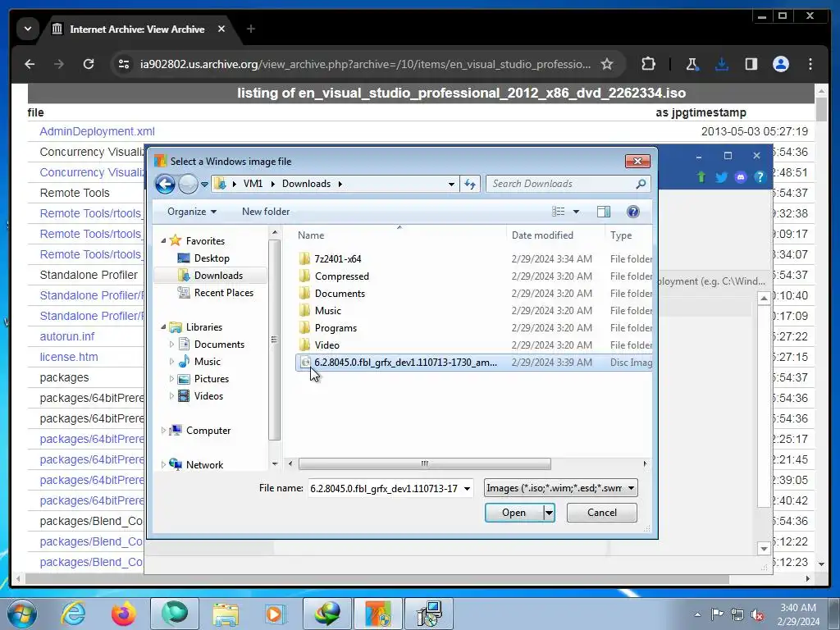Click New folder button

(x=266, y=212)
